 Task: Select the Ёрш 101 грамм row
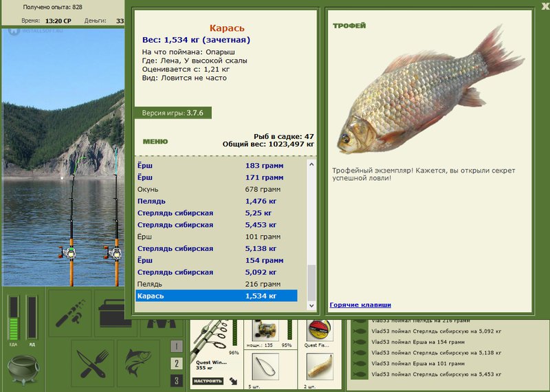[217, 237]
